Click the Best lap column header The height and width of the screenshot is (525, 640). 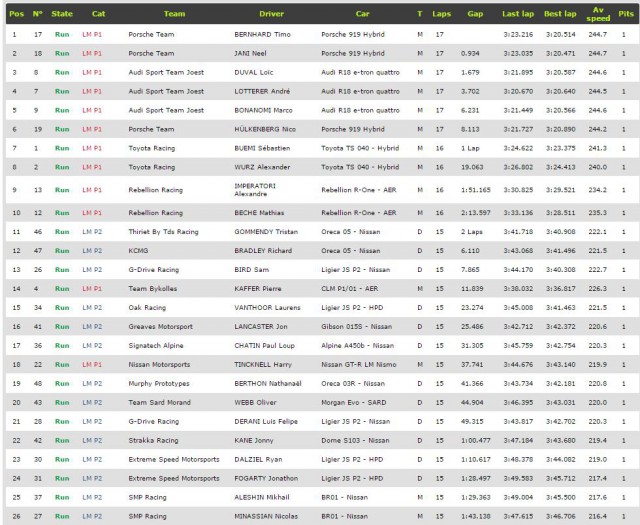pyautogui.click(x=560, y=13)
